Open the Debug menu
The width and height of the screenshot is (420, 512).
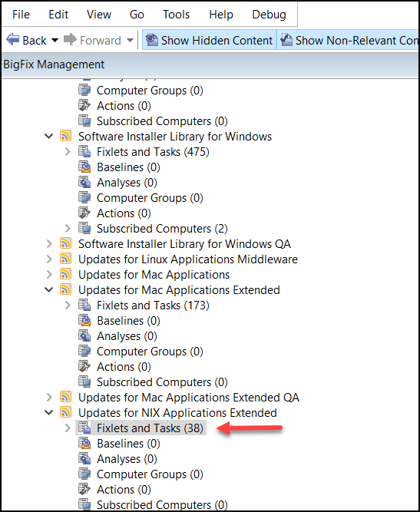[x=269, y=15]
